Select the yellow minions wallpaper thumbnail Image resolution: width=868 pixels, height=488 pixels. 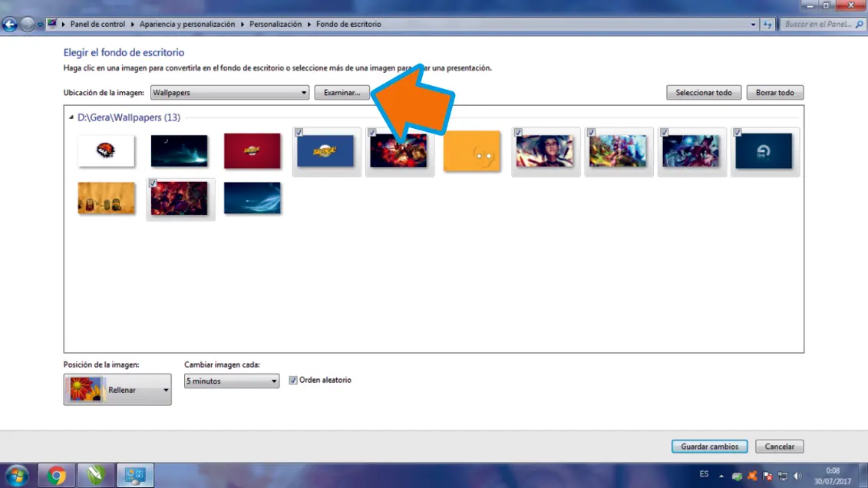106,198
